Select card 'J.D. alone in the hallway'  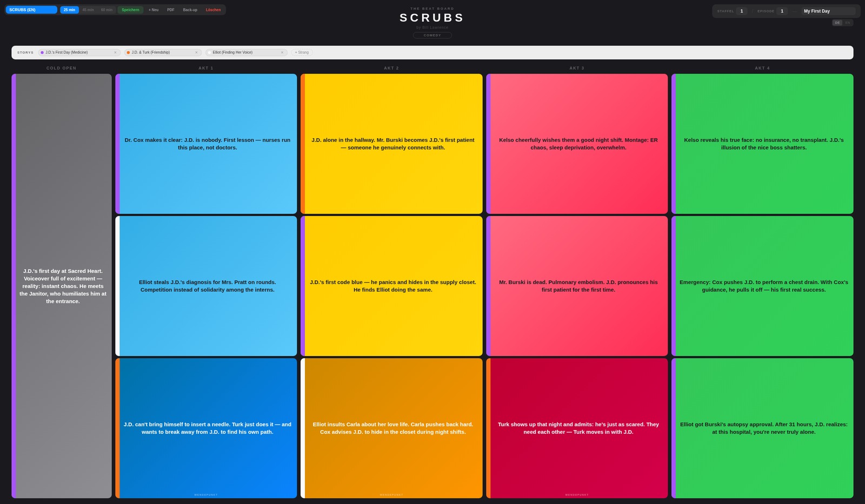pos(391,144)
